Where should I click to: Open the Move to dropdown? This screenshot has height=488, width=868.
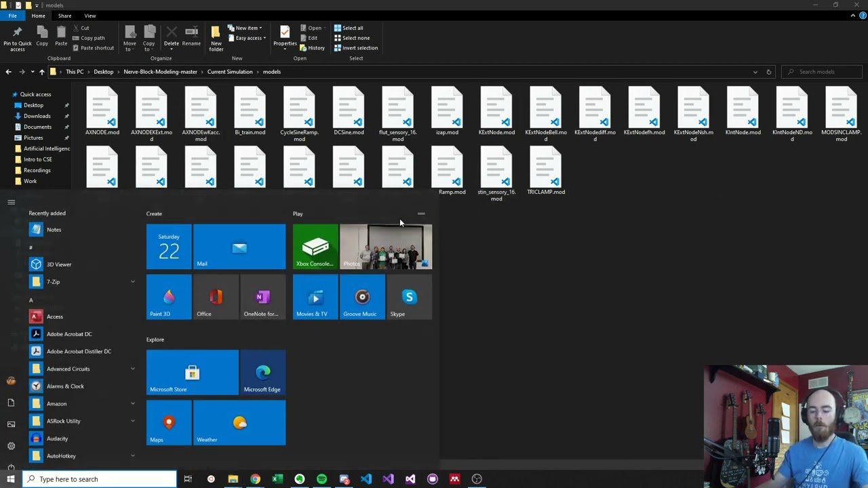[x=130, y=39]
